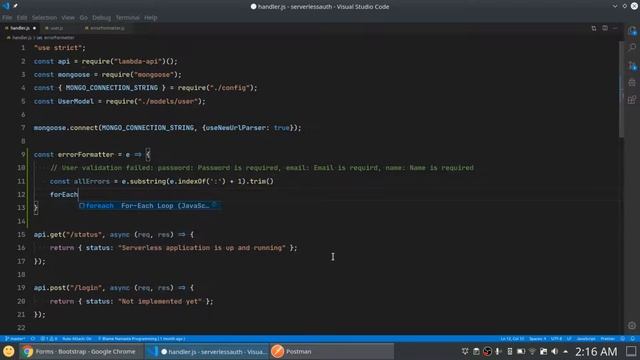The height and width of the screenshot is (360, 640).
Task: Open the Search view in activity bar
Action: (x=632, y=48)
